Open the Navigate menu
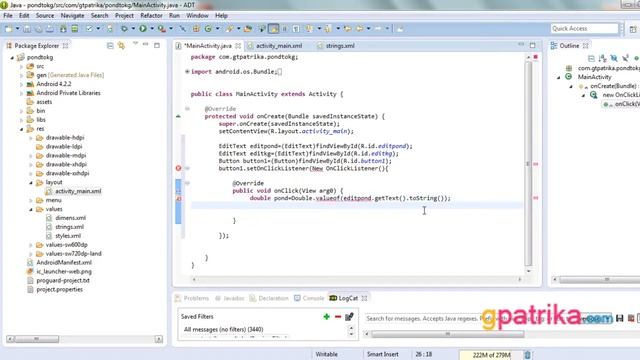 [72, 16]
